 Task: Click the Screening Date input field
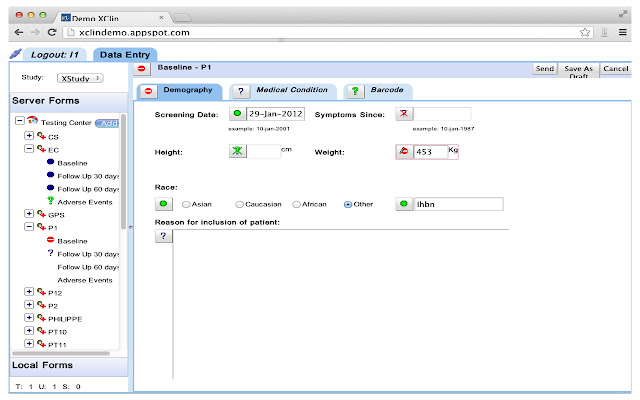coord(276,114)
